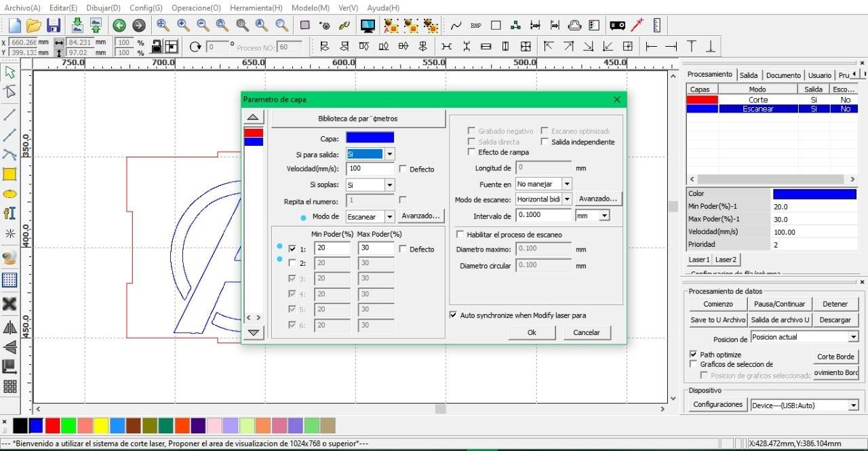Click the BMP image handling icon
The image size is (868, 451).
[x=475, y=26]
